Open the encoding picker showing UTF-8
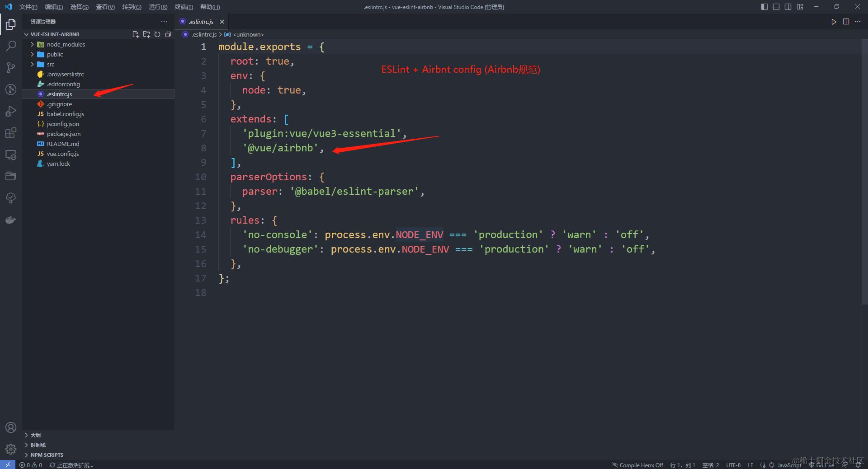This screenshot has width=868, height=469. pos(733,465)
